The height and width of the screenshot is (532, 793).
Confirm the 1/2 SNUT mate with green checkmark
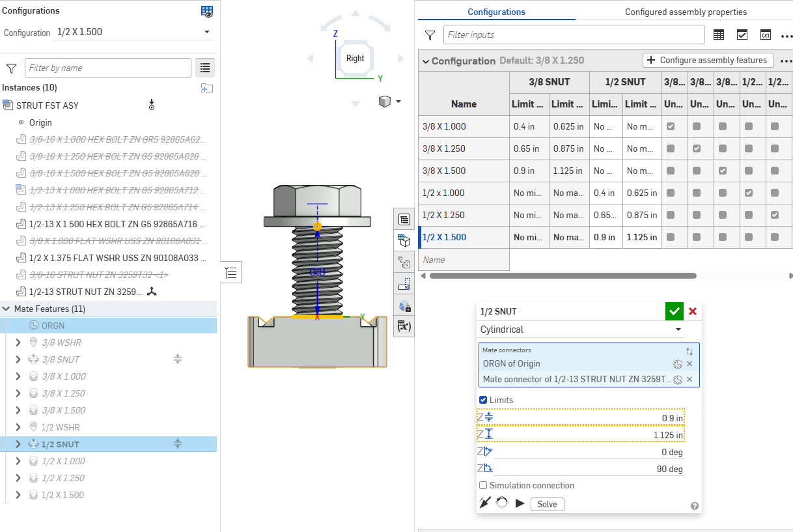(x=674, y=311)
